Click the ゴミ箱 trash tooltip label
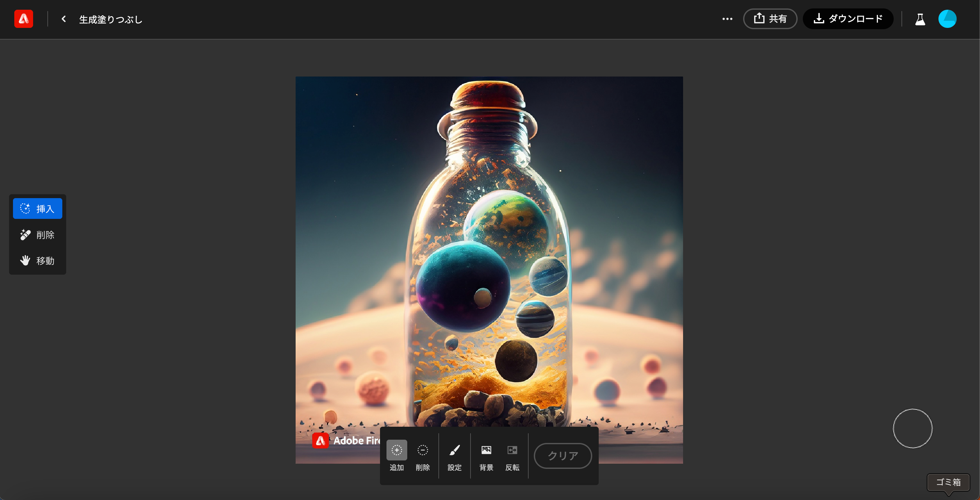Viewport: 980px width, 500px height. pos(948,482)
